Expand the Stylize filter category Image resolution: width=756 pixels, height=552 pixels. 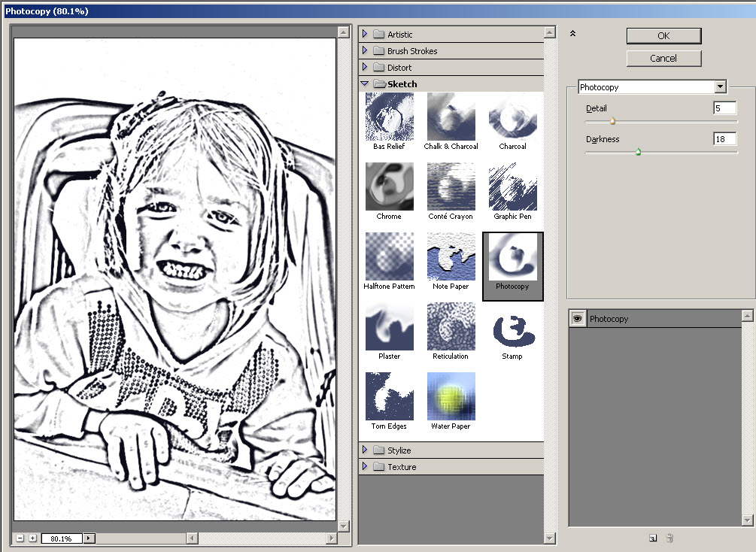tap(366, 450)
